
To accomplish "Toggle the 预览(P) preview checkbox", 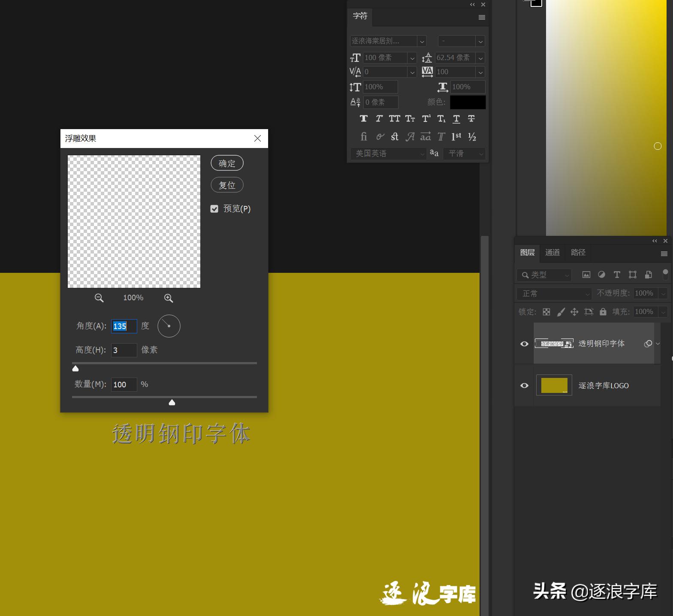I will 214,209.
